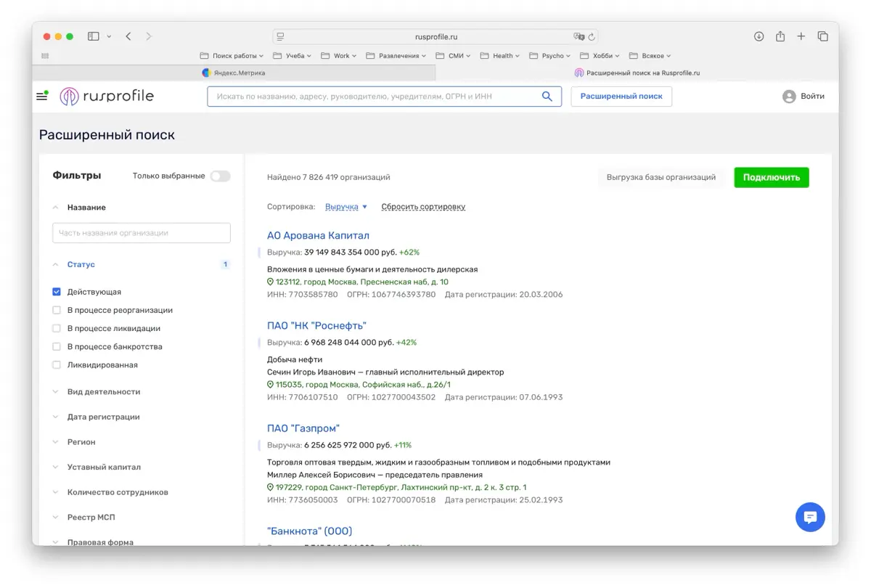Click the rusprofile logo
Image resolution: width=871 pixels, height=588 pixels.
tap(107, 97)
